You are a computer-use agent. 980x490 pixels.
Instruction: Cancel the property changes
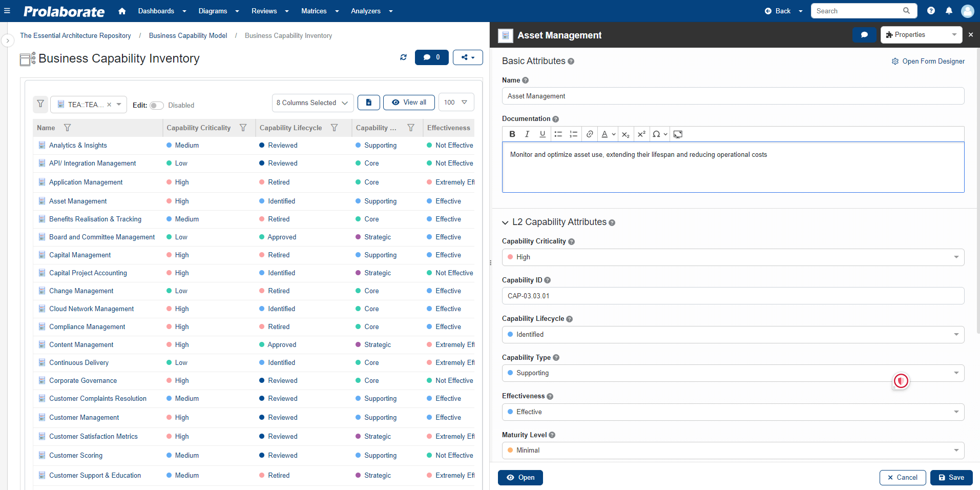coord(902,478)
